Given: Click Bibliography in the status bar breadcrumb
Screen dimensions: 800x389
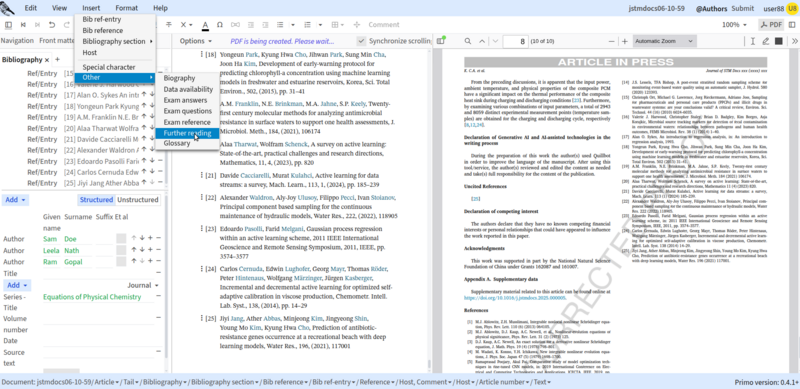Looking at the screenshot, I should click(x=163, y=382).
